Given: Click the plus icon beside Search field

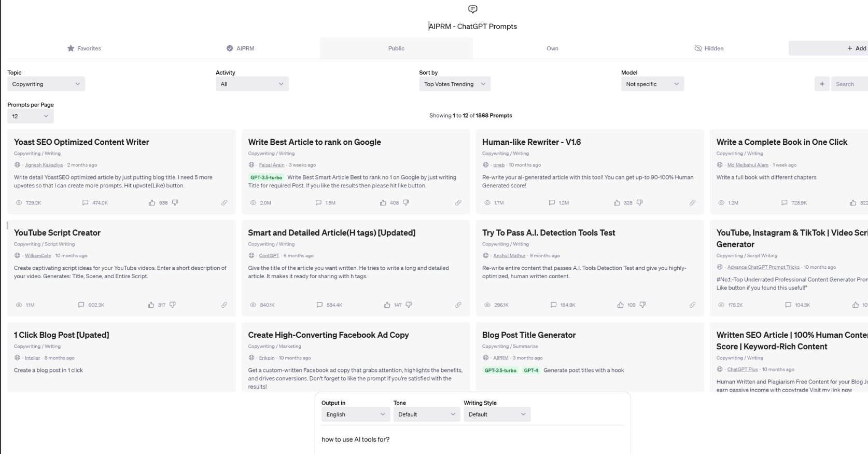Looking at the screenshot, I should point(822,84).
